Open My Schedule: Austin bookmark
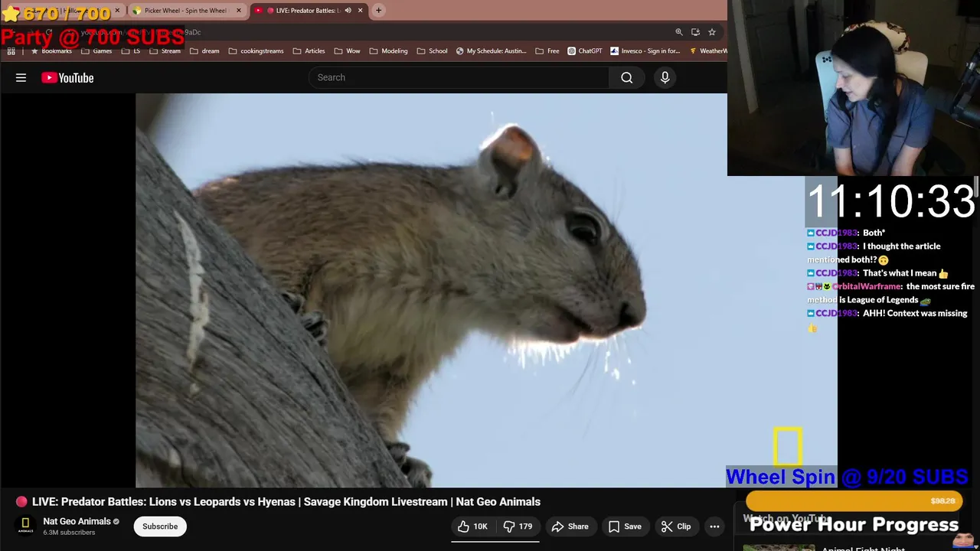This screenshot has width=980, height=551. click(491, 51)
